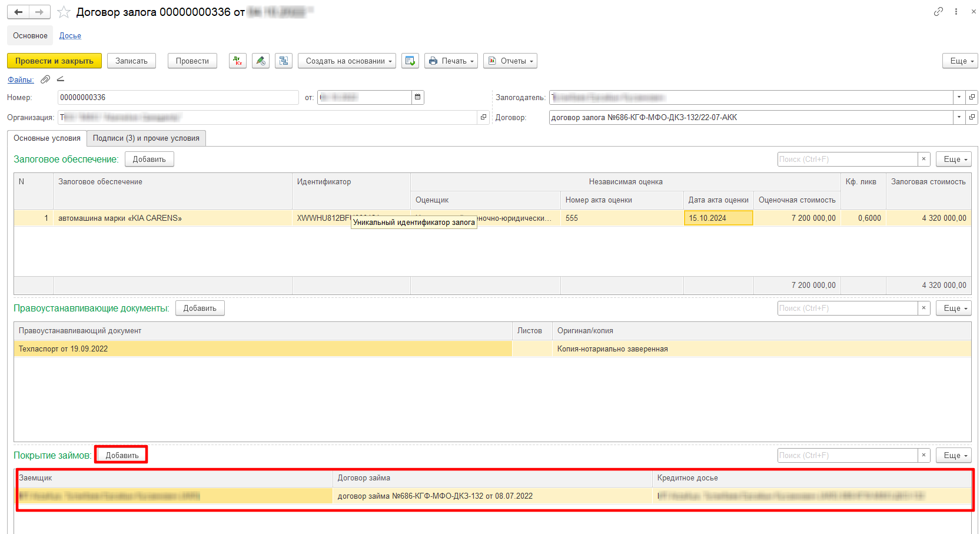Open document structure of subordination icon
Image resolution: width=980 pixels, height=534 pixels.
284,61
